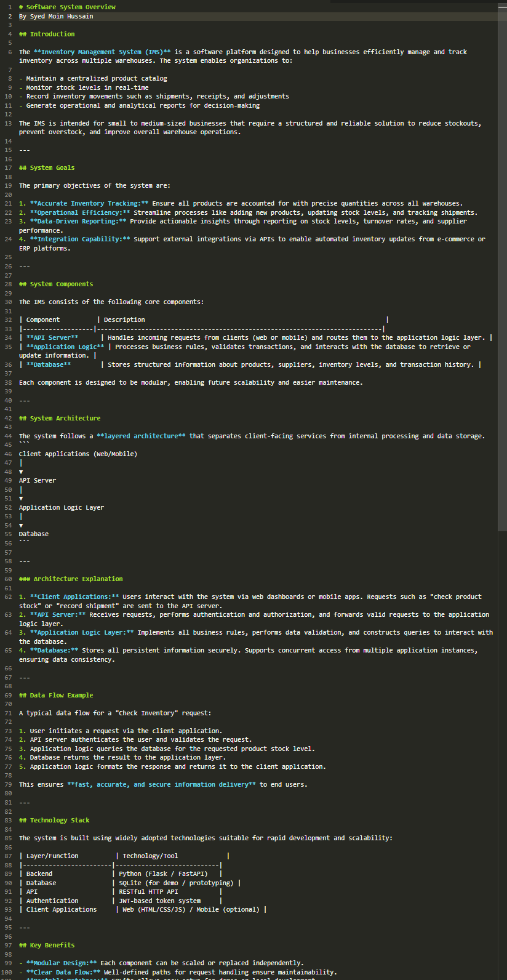
Task: Click the '## Technology Stack' heading
Action: click(x=54, y=820)
